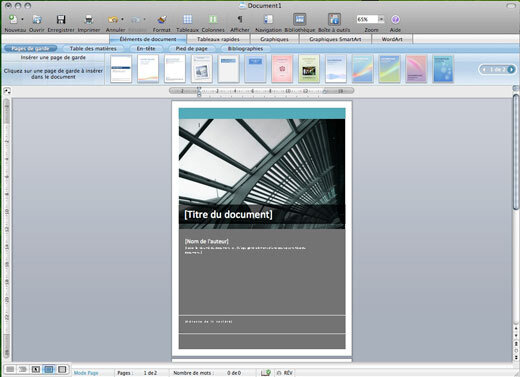Switch to the Graphiques tab
This screenshot has width=520, height=377.
point(274,39)
